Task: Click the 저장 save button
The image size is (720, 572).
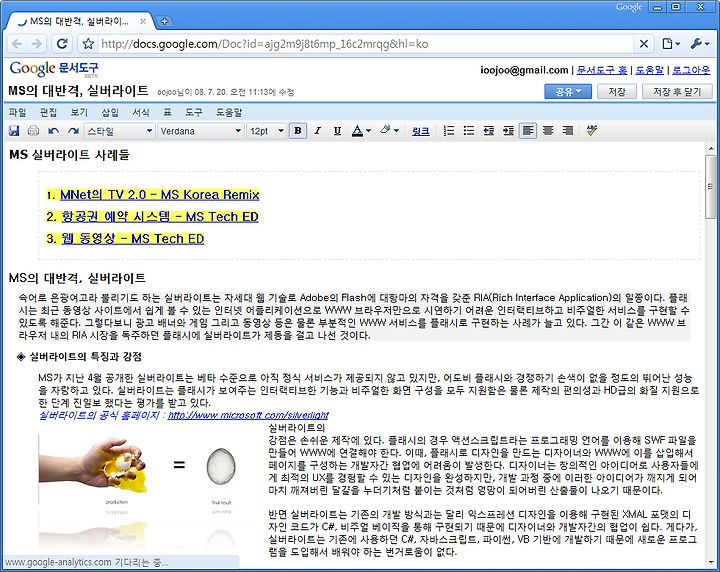Action: click(x=616, y=91)
